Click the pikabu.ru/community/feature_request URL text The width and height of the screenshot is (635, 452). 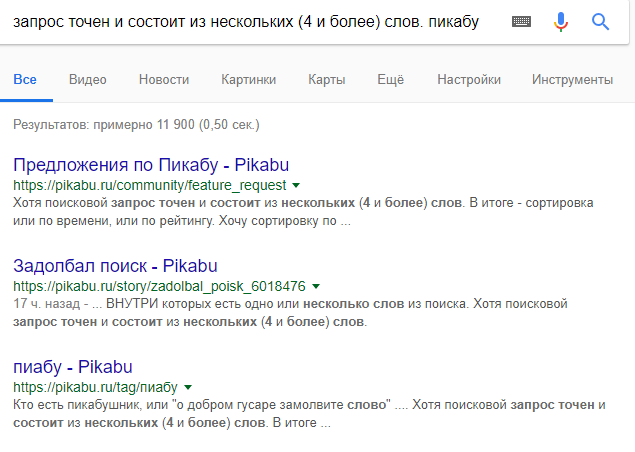[x=150, y=186]
